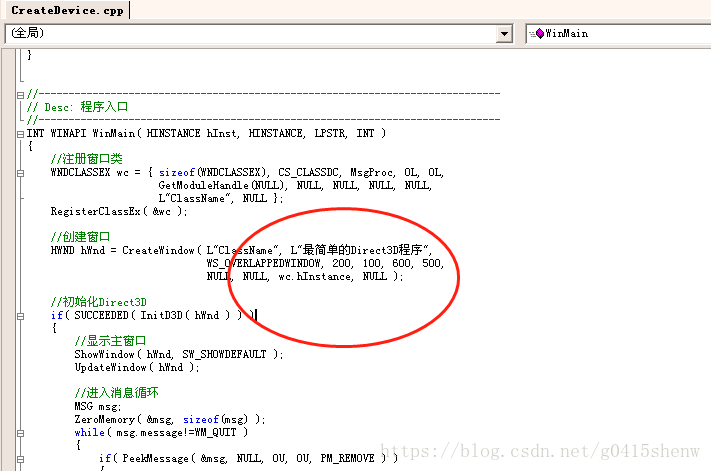Click the //进入消息循环 comment
Screen dimensions: 711x471
(x=117, y=393)
